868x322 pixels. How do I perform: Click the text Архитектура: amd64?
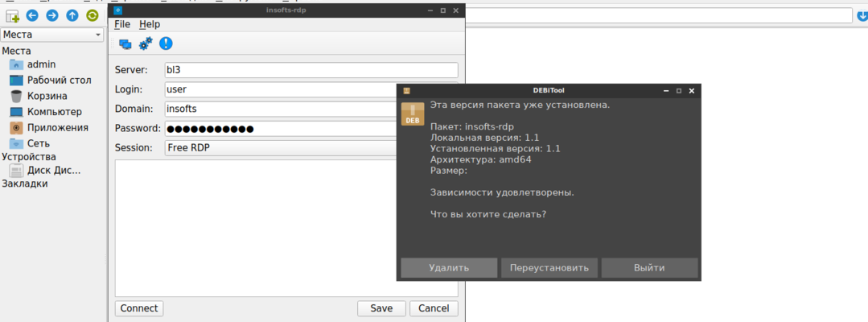coord(480,159)
